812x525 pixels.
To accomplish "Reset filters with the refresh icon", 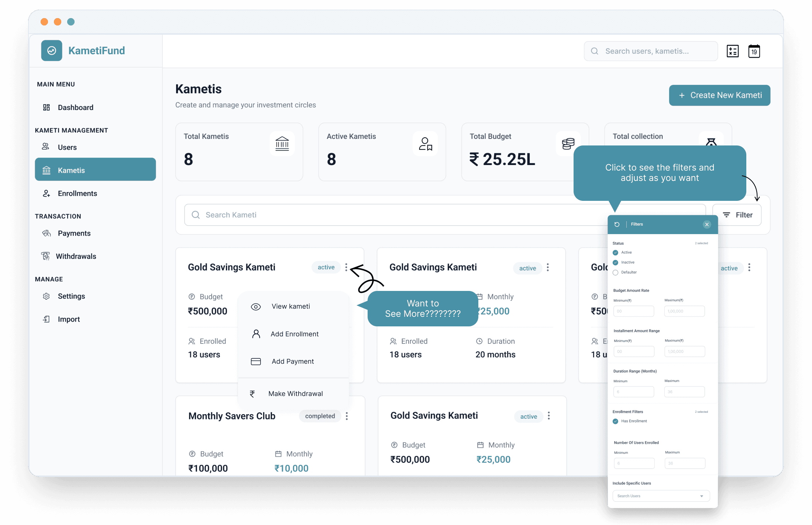I will click(617, 224).
